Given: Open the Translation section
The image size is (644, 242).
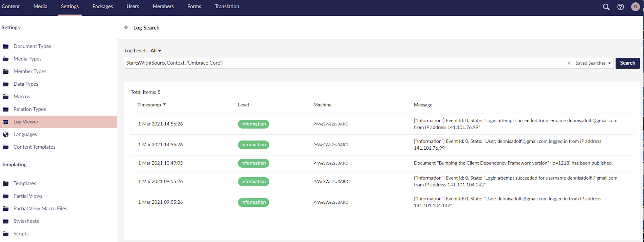Looking at the screenshot, I should coord(227,7).
